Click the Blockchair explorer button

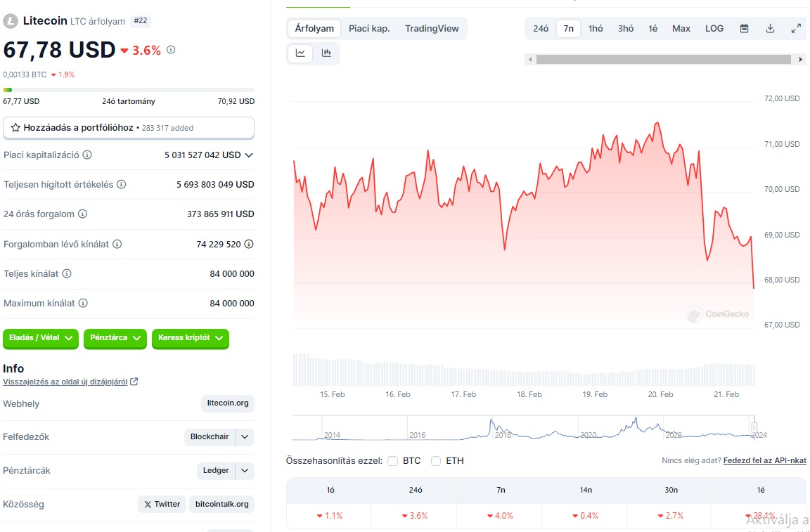[210, 437]
